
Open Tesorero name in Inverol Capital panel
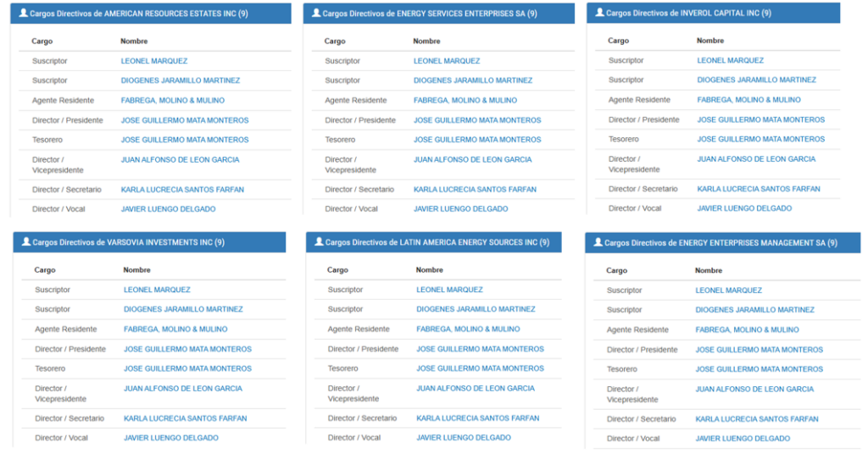(x=760, y=140)
